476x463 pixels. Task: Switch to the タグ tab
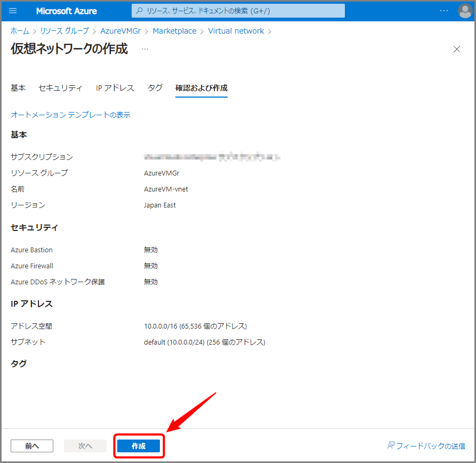tap(155, 88)
